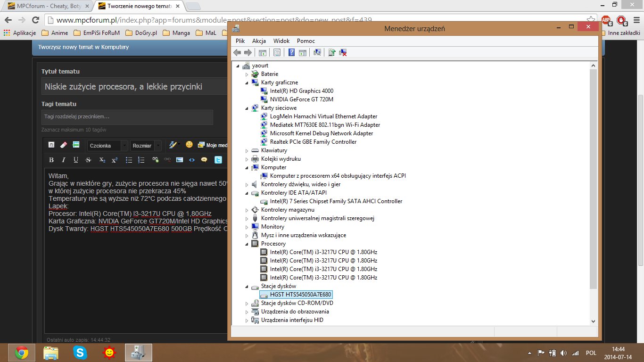Click the Quote bubble icon in editor
644x362 pixels.
(204, 160)
